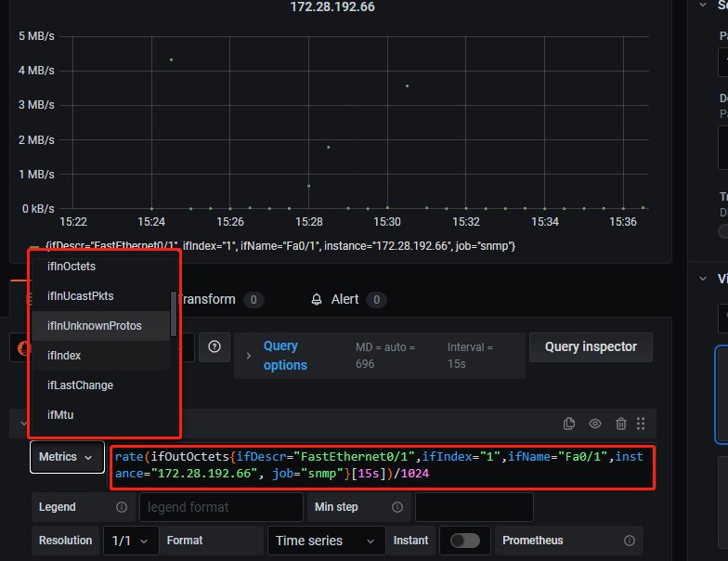Click the Query options link text
This screenshot has height=561, width=728.
point(285,356)
